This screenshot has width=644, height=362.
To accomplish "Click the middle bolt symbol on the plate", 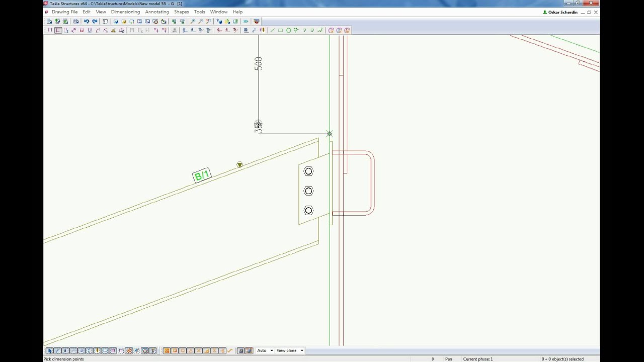I will point(308,191).
